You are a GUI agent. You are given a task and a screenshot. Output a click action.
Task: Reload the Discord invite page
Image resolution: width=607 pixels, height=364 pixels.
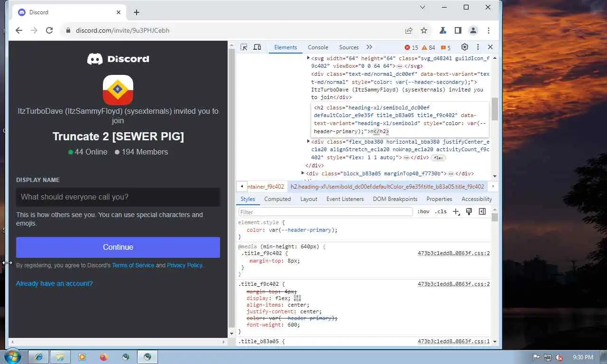tap(49, 30)
